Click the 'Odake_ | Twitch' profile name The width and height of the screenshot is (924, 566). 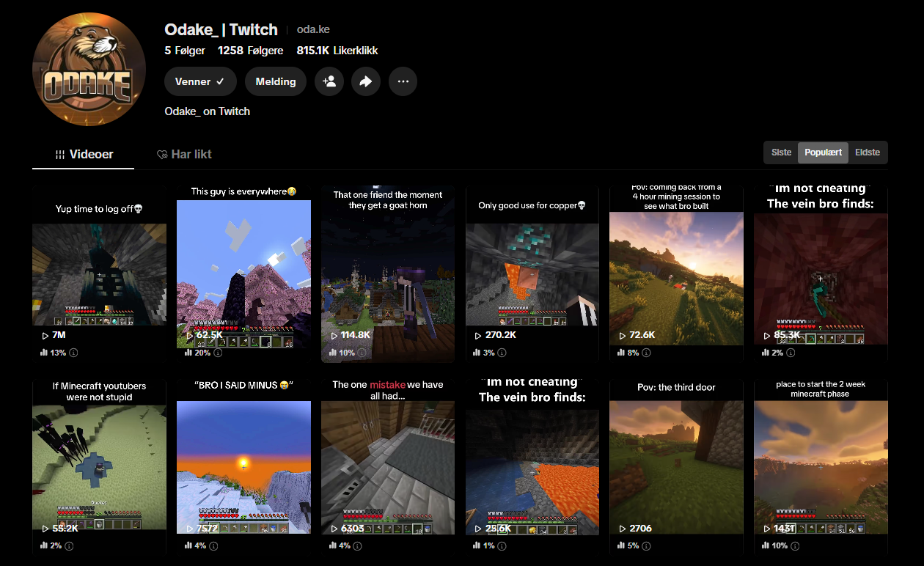[221, 29]
